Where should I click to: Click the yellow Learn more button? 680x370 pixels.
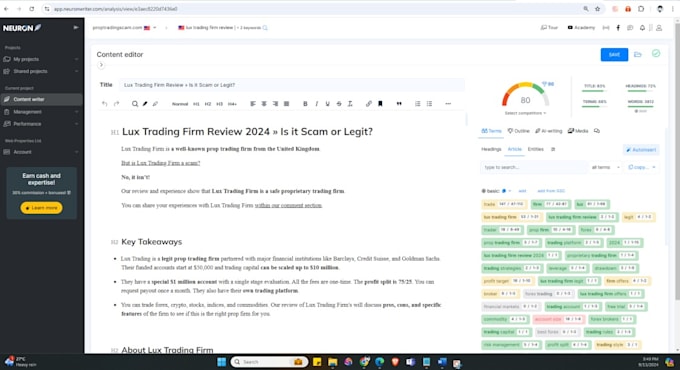click(41, 208)
